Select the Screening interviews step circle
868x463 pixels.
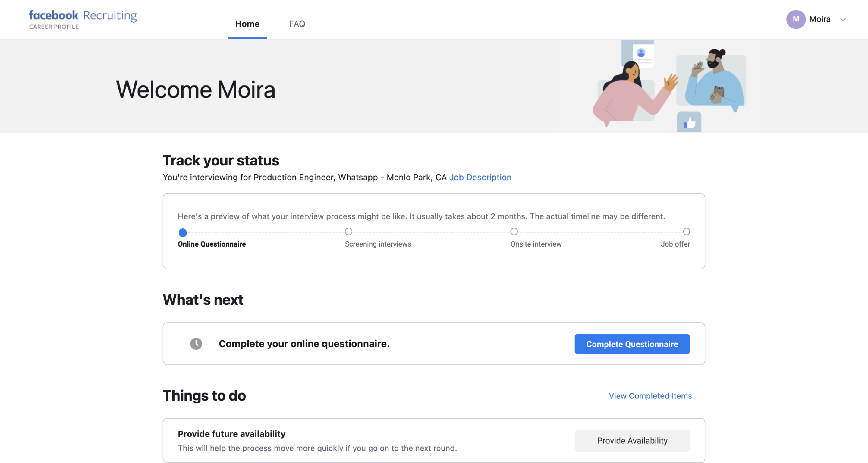click(348, 231)
